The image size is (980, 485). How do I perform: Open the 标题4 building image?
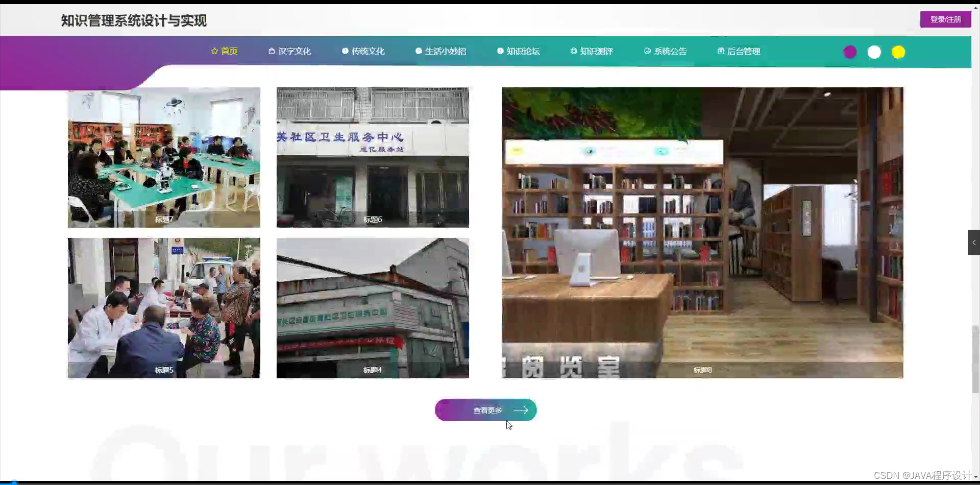[x=373, y=308]
